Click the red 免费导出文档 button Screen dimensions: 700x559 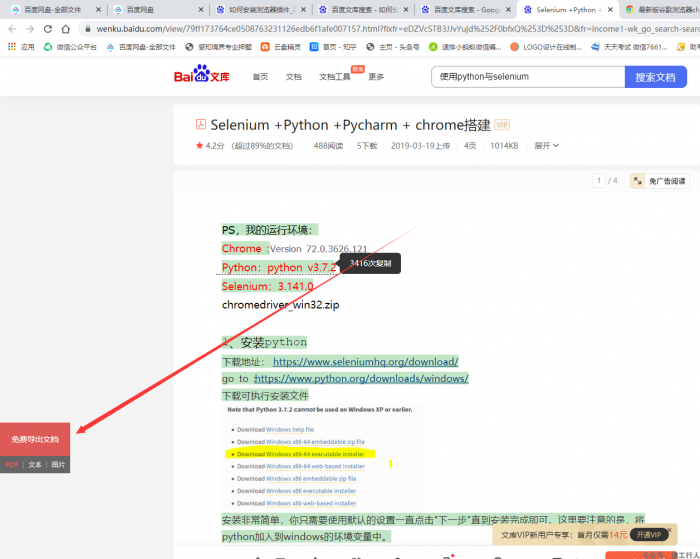pos(35,439)
